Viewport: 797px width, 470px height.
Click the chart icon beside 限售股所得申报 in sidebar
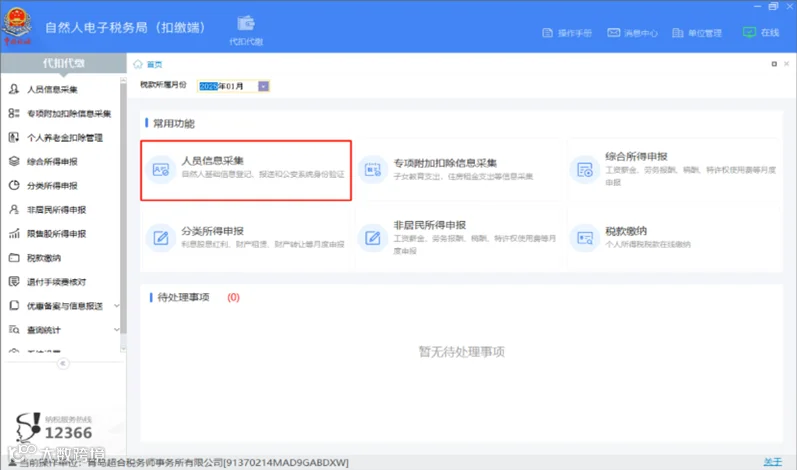[14, 233]
